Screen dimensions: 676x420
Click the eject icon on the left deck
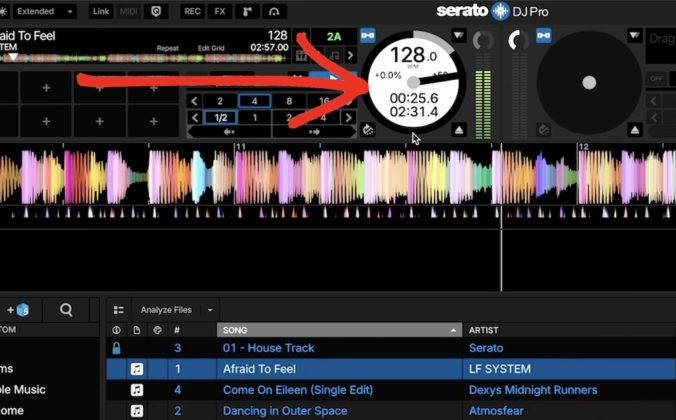click(459, 130)
